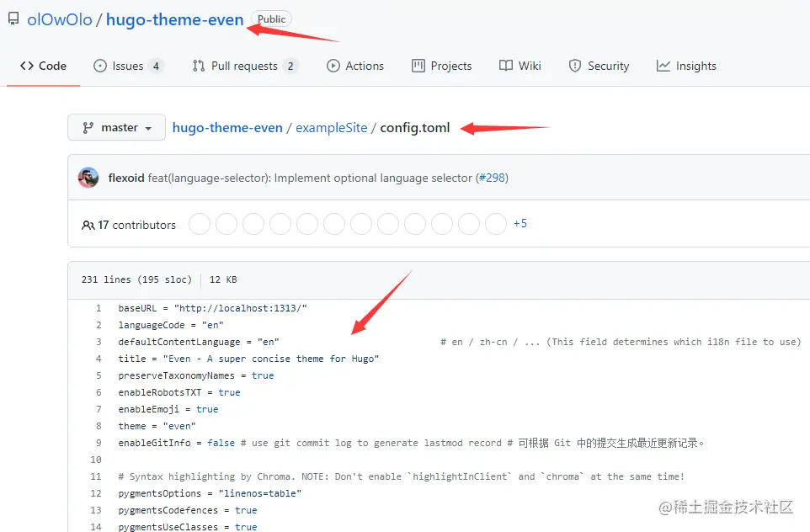
Task: Click the defaultContentLanguage = "en" text
Action: [199, 342]
